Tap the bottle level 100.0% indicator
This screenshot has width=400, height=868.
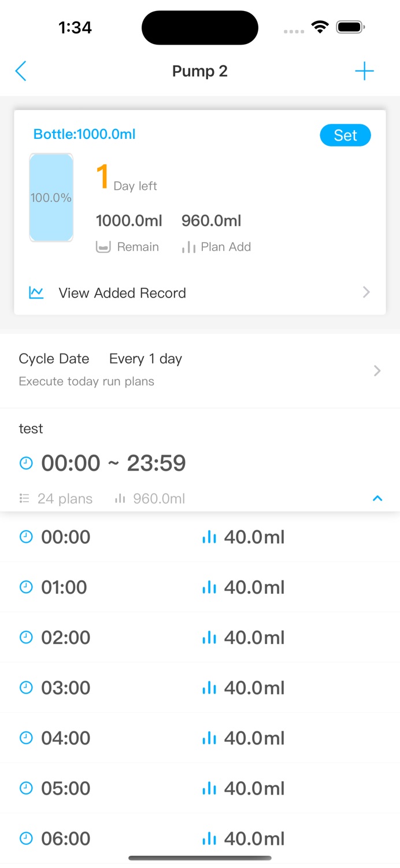click(x=51, y=197)
